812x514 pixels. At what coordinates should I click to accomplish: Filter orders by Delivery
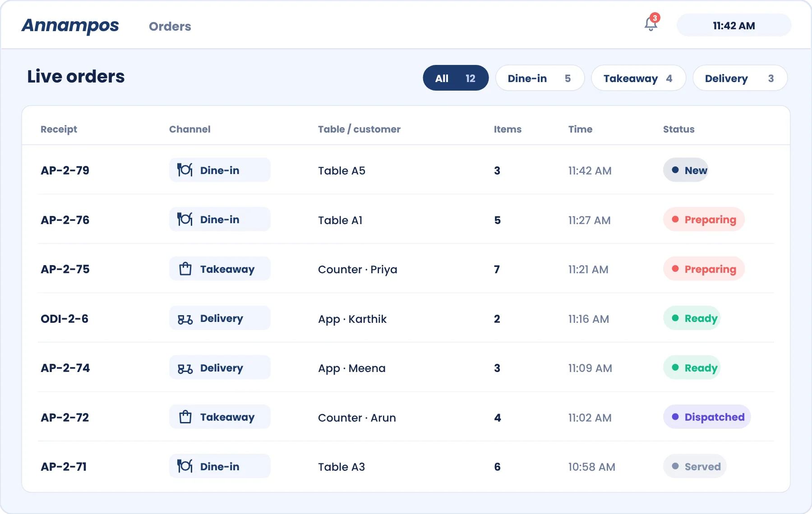[x=740, y=78]
